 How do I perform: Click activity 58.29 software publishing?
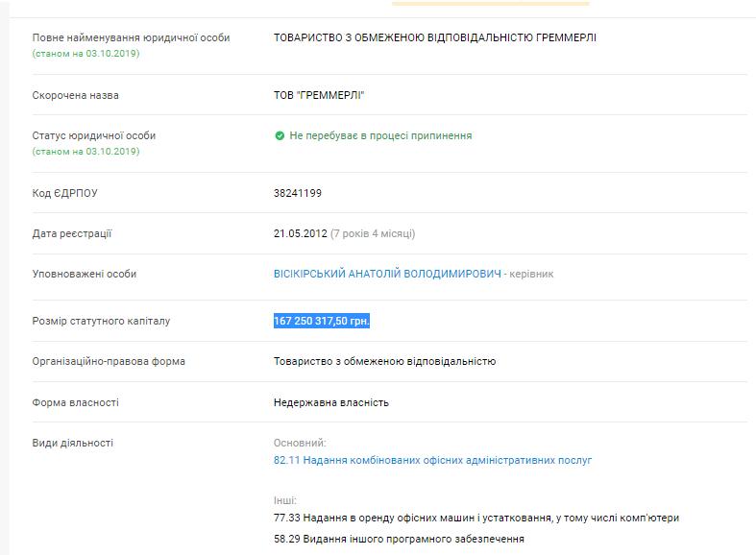click(399, 539)
